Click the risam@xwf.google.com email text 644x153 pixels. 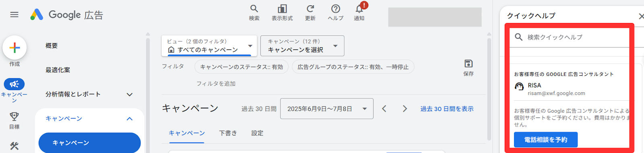click(556, 93)
